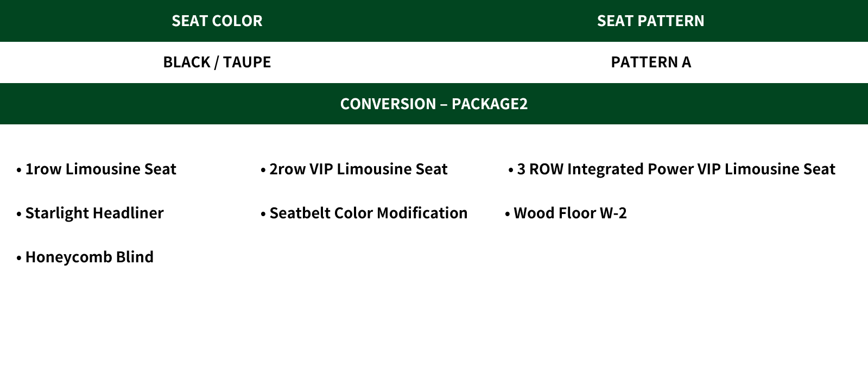868x391 pixels.
Task: Click the bullet before 3 ROW Integrated Power
Action: tap(511, 171)
